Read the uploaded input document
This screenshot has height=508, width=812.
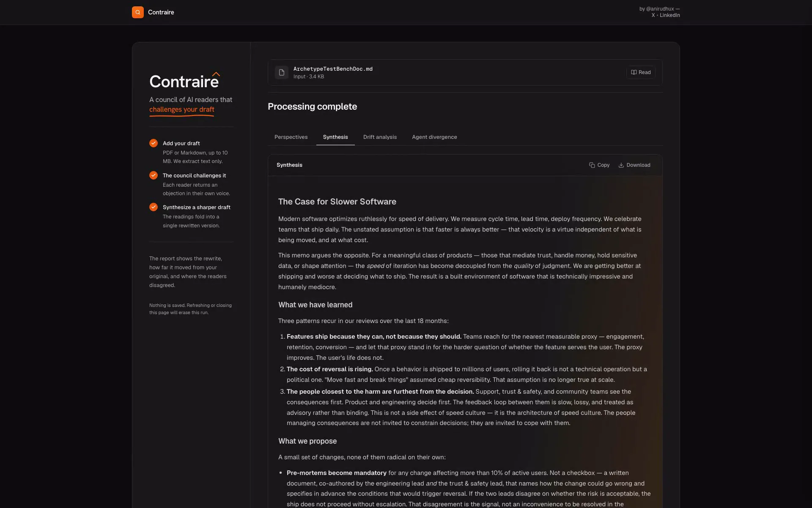[641, 72]
